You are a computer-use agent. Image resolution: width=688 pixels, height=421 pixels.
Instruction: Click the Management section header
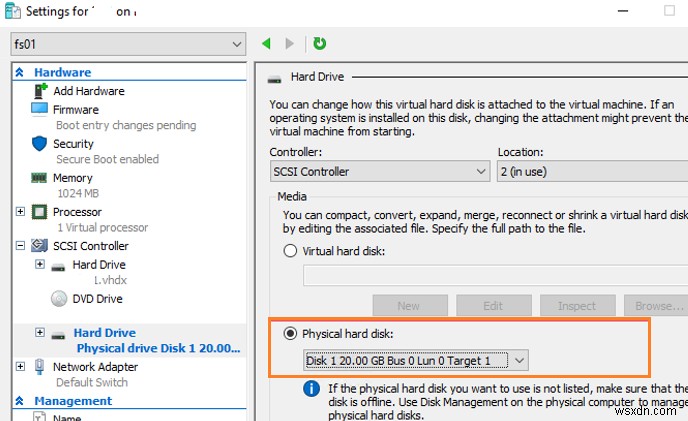(x=73, y=401)
